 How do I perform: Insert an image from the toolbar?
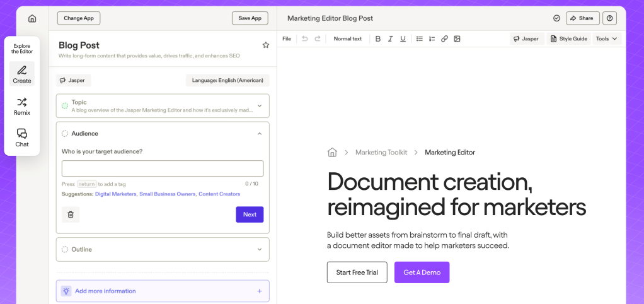[x=457, y=39]
